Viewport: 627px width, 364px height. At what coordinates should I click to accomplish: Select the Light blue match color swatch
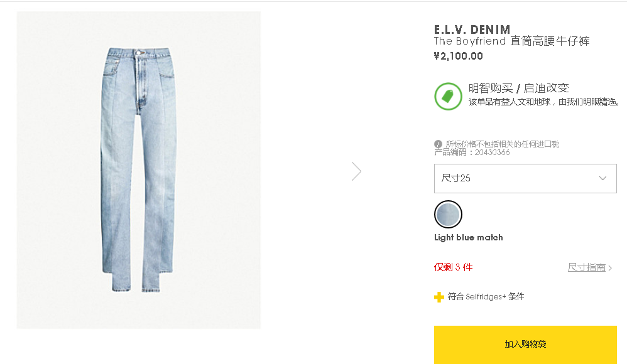tap(448, 215)
